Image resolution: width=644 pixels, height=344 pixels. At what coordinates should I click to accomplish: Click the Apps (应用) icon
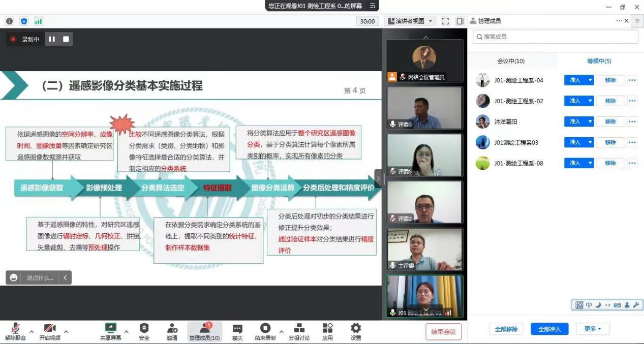point(327,328)
